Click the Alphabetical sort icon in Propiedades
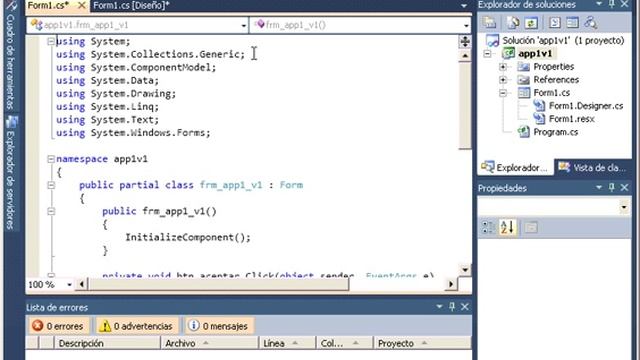640x360 pixels. [508, 227]
